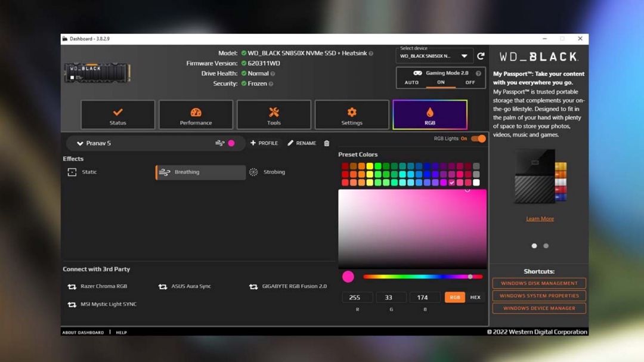Click the hue slider handle
Screen dimensions: 644x362
click(470, 277)
